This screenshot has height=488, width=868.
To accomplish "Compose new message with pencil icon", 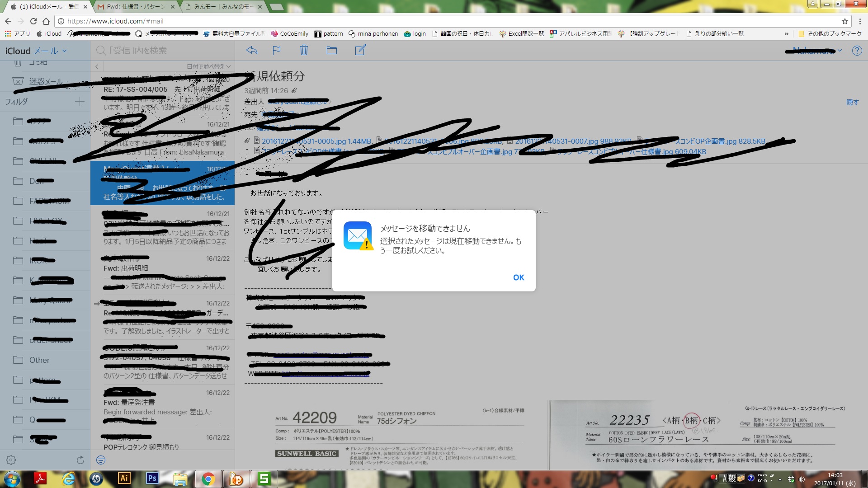I will click(360, 50).
